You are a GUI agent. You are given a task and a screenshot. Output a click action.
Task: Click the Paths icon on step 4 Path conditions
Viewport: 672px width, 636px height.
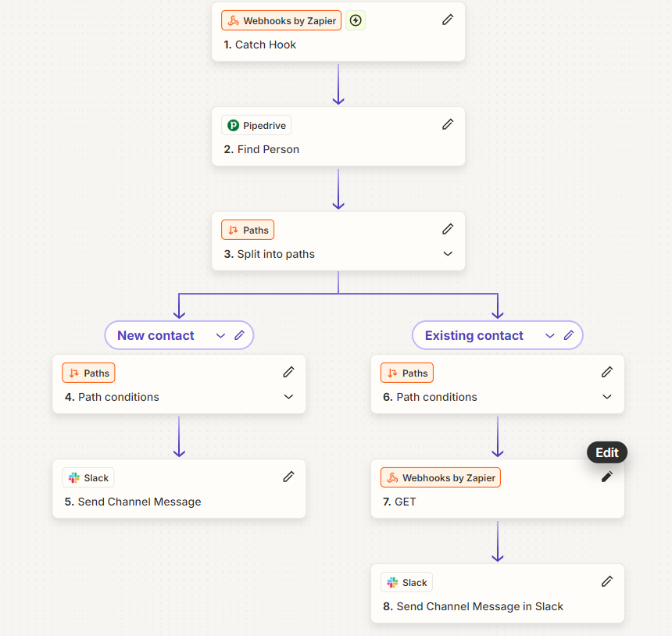pos(73,373)
